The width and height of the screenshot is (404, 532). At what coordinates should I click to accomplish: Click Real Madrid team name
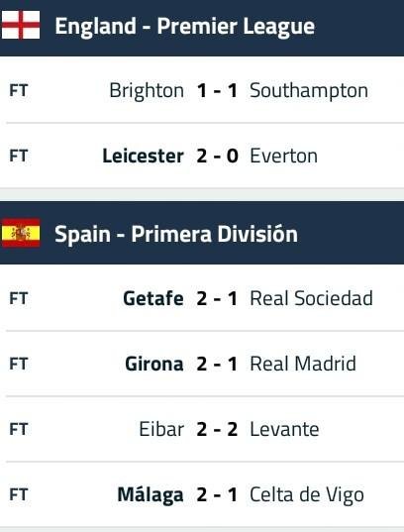(303, 364)
